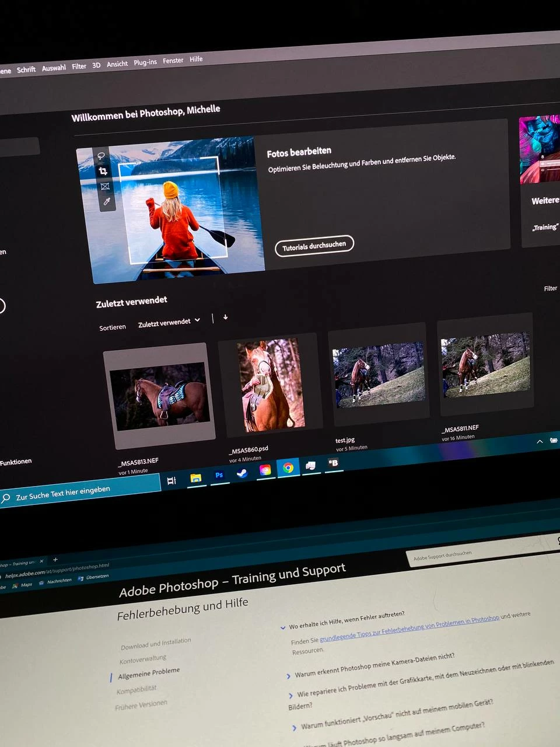Open Creative Cloud app in the taskbar
This screenshot has height=747, width=560.
(265, 470)
